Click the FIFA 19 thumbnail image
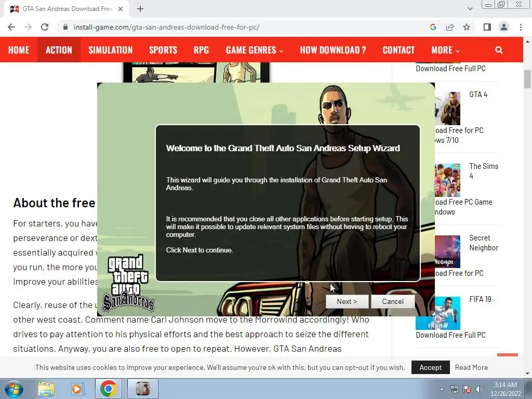The height and width of the screenshot is (399, 532). point(438,313)
